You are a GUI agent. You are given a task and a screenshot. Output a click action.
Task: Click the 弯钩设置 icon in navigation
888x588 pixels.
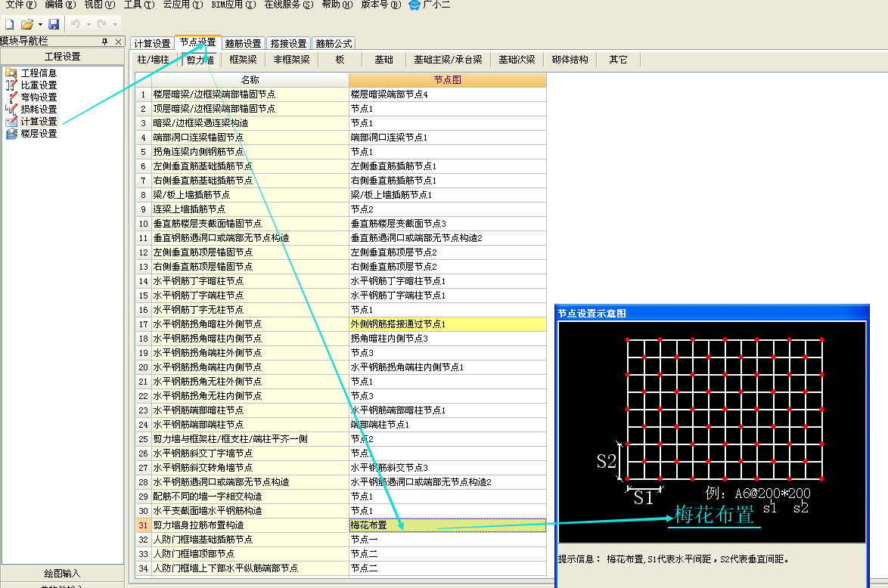coord(11,97)
